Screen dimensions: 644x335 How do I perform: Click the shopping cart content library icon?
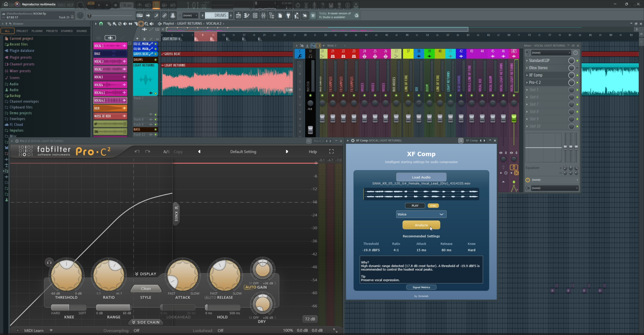[x=313, y=15]
